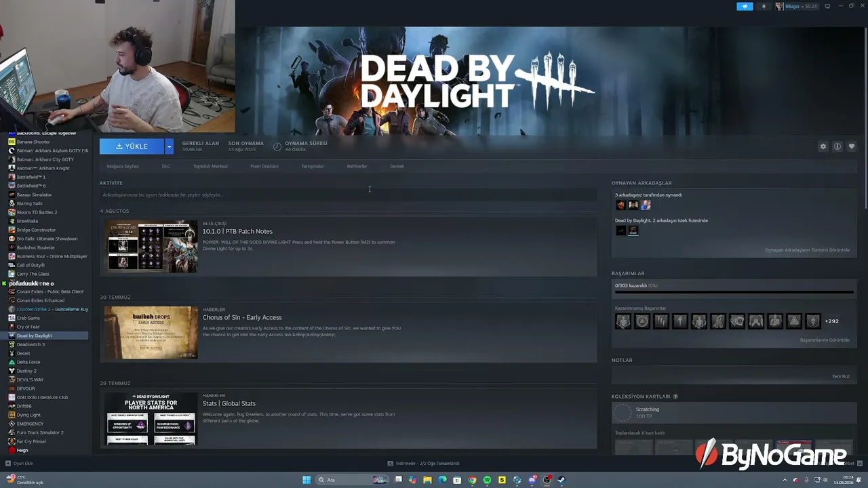
Task: Open the claw-marks achievement icon
Action: pos(661,321)
